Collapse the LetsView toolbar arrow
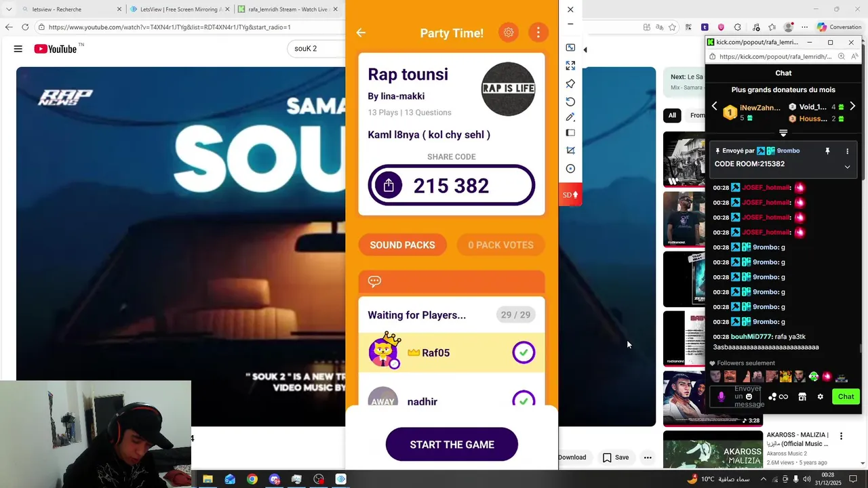Screen dimensions: 868x488 tap(585, 49)
